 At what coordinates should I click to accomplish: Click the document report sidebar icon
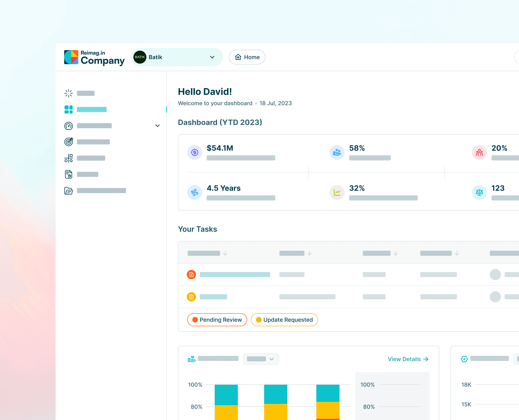[68, 174]
